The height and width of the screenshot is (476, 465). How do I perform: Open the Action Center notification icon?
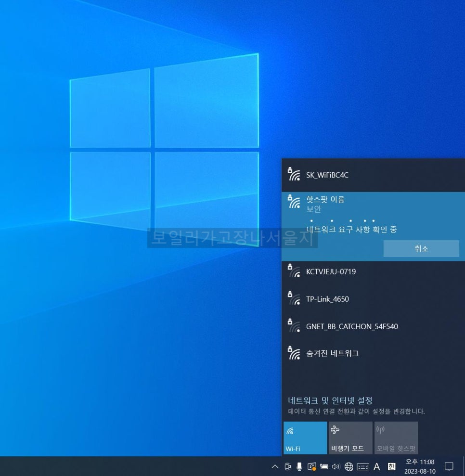point(449,466)
